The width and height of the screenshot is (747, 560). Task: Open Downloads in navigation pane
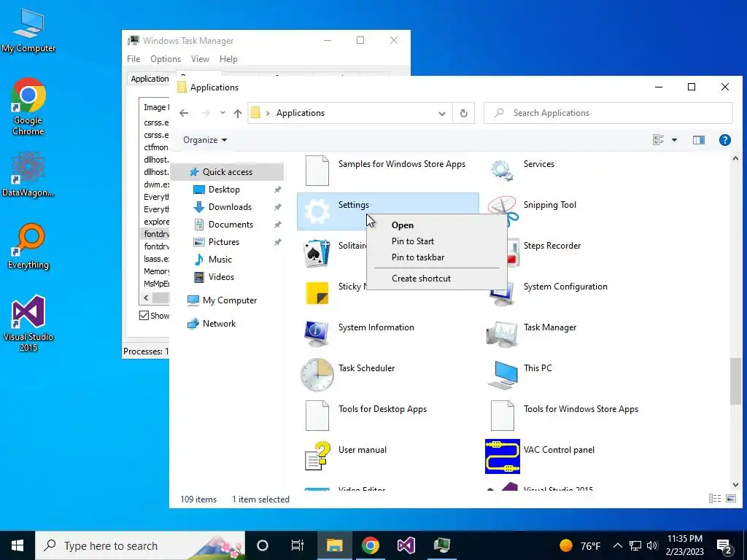(230, 207)
